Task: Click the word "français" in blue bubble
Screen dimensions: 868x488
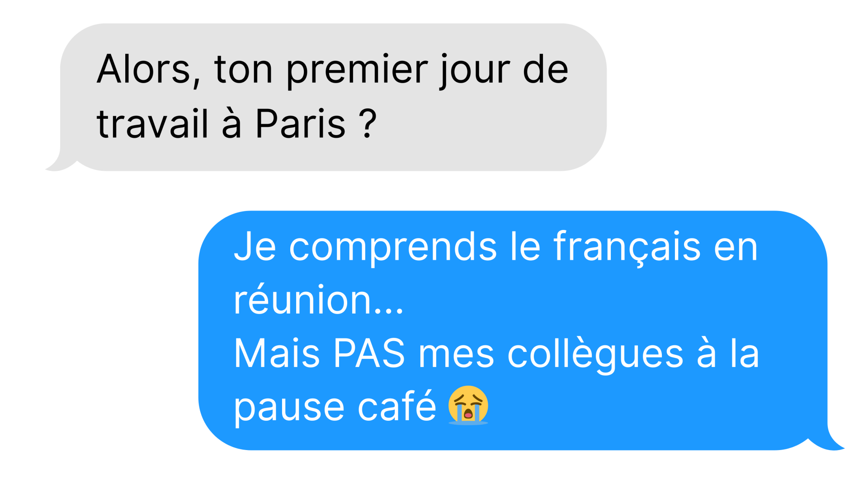Action: tap(627, 248)
